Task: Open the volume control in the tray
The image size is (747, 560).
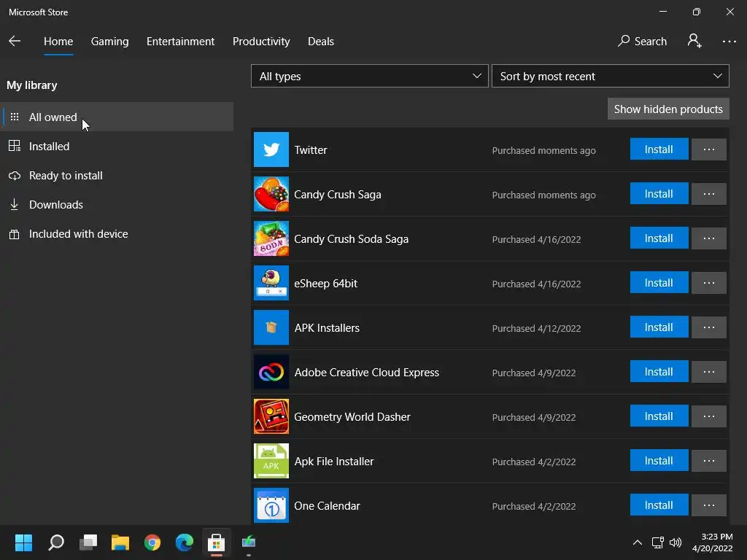Action: coord(676,542)
